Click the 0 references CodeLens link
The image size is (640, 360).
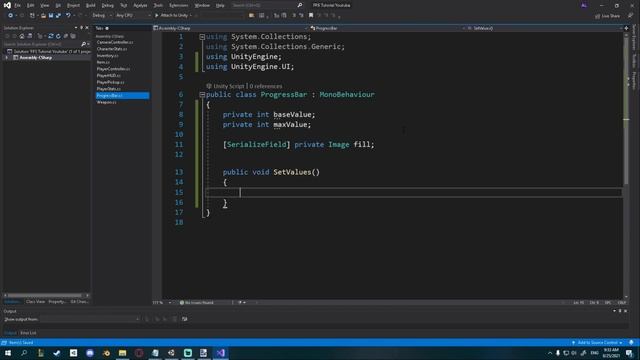tap(266, 86)
